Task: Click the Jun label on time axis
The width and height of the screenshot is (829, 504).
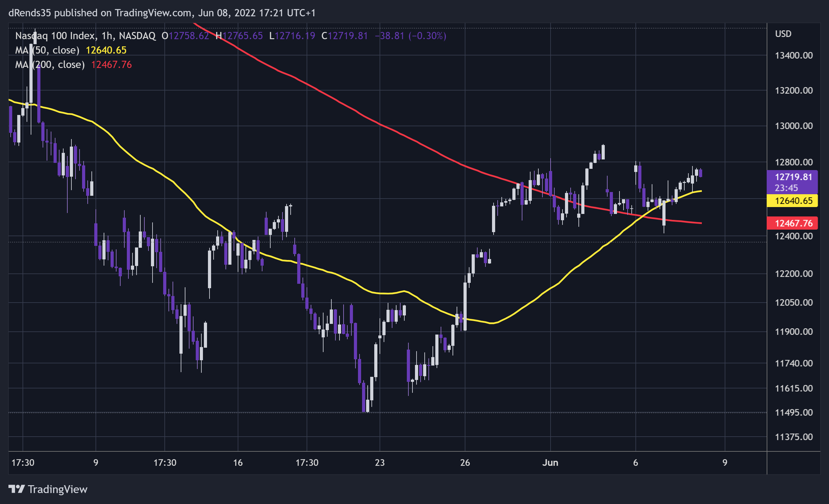Action: coord(551,463)
